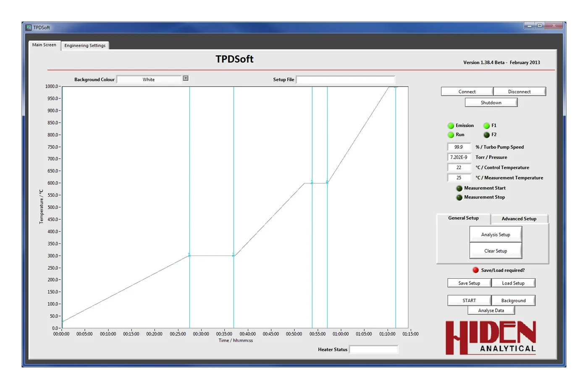588x389 pixels.
Task: Open Analysis Setup
Action: tap(496, 235)
